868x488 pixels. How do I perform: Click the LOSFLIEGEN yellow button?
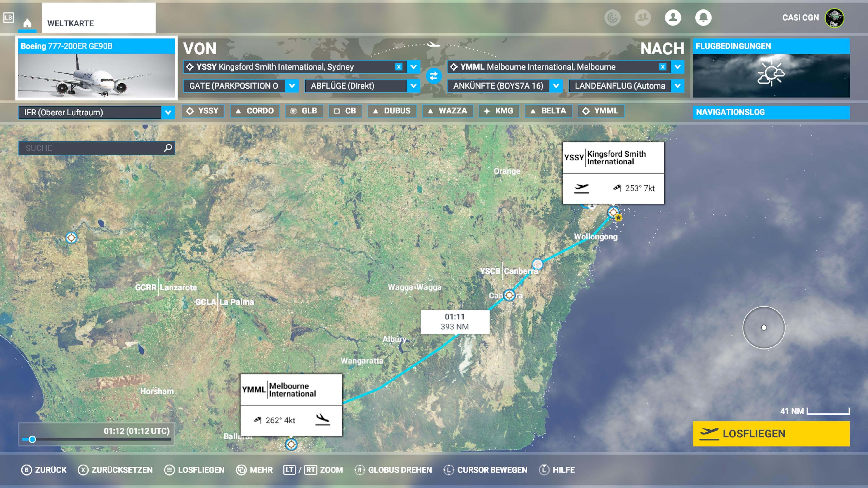771,434
